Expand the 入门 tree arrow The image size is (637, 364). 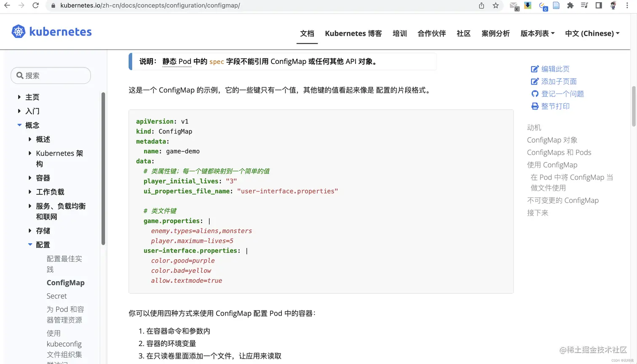point(19,111)
